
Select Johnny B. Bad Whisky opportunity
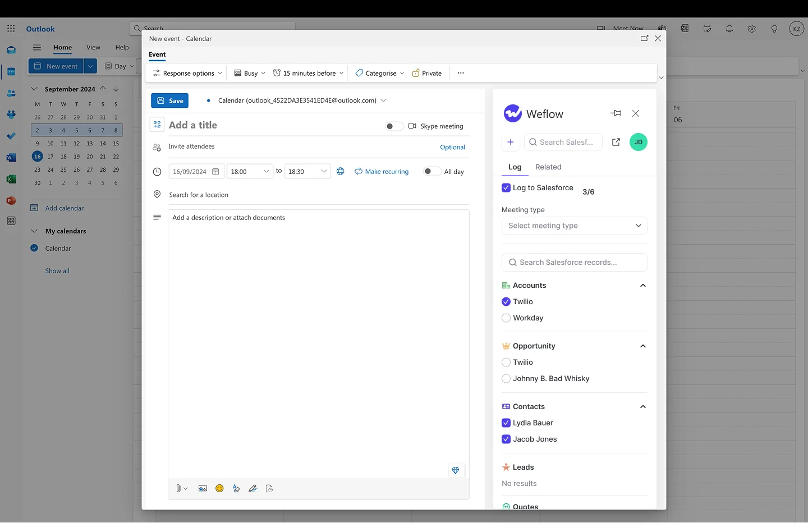point(506,378)
